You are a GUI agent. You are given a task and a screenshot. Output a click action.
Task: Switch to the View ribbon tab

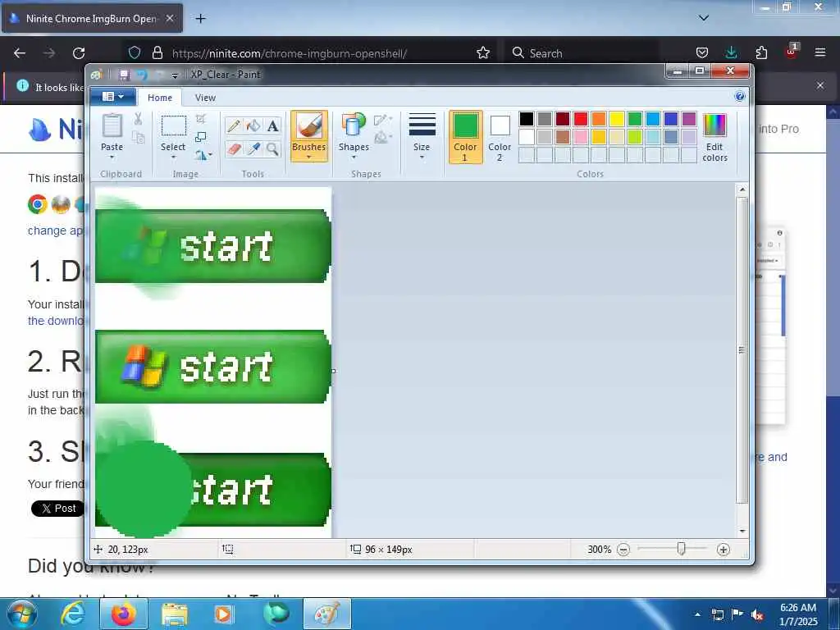205,98
